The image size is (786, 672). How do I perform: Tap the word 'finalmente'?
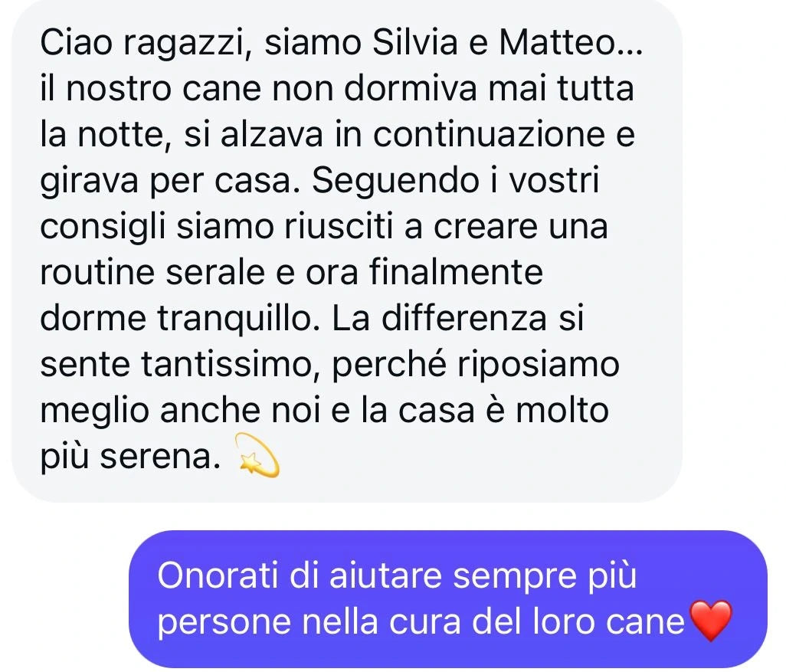point(456,272)
